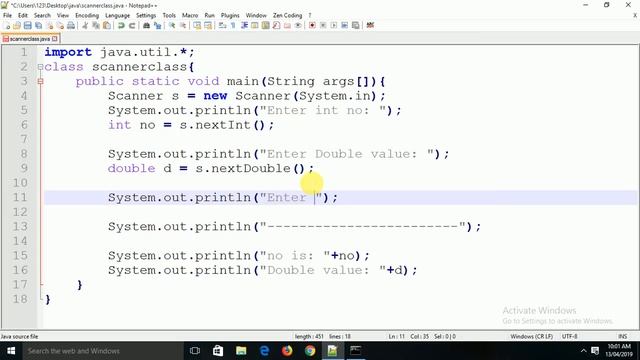Click the taskbar search box
The width and height of the screenshot is (640, 360).
click(103, 351)
